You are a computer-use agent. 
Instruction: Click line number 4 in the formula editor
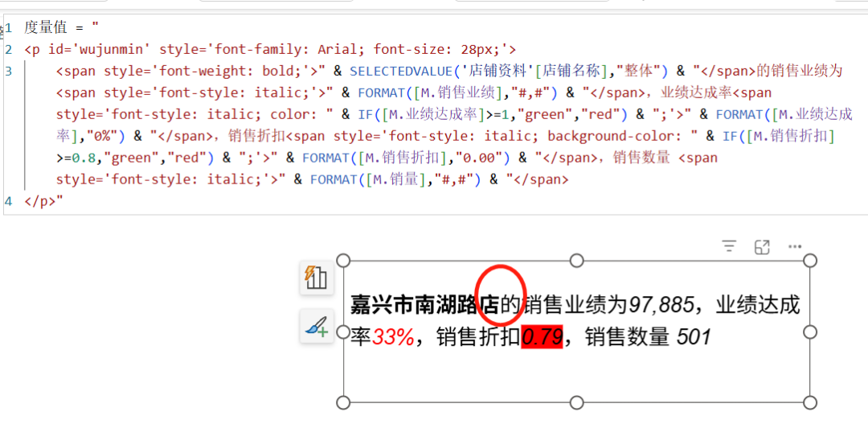pos(9,200)
